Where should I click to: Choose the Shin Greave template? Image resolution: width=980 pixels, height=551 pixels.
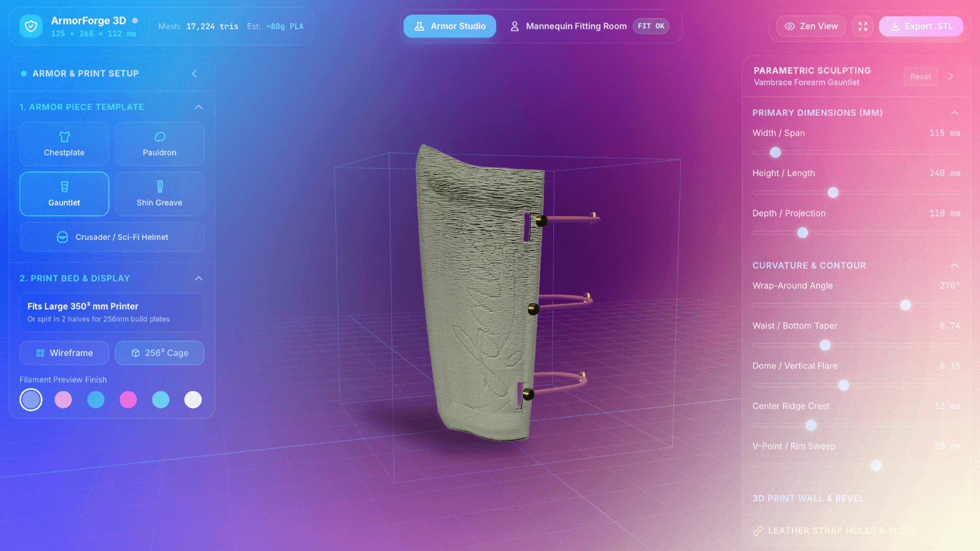coord(160,194)
